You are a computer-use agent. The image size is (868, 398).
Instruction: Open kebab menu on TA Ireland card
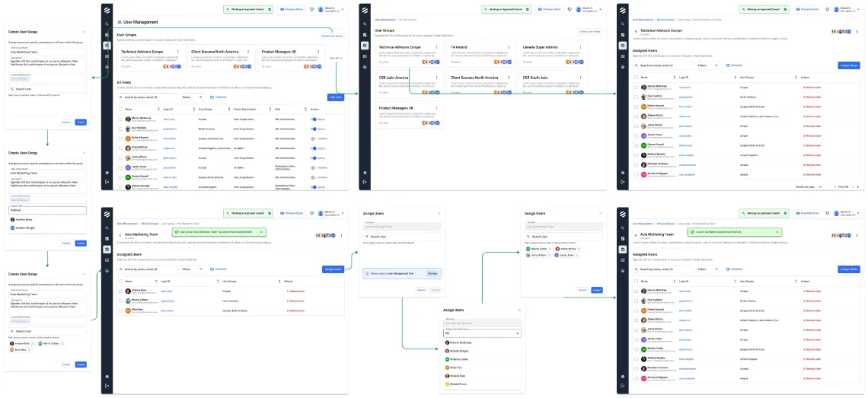click(508, 48)
